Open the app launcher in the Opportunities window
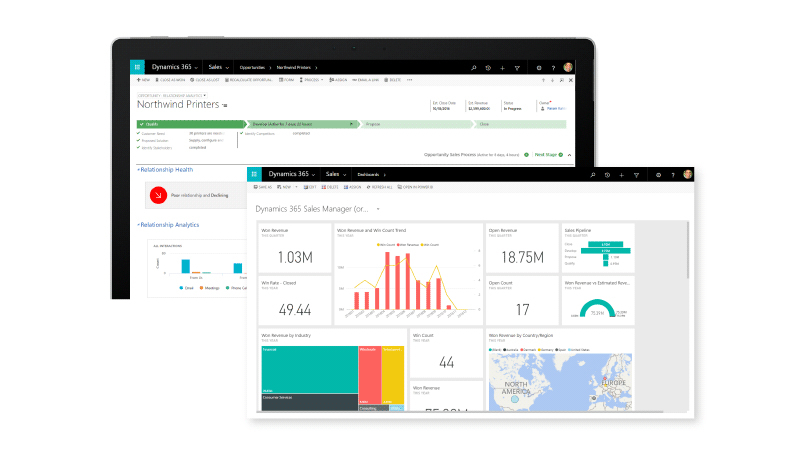This screenshot has width=801, height=451. (x=139, y=67)
